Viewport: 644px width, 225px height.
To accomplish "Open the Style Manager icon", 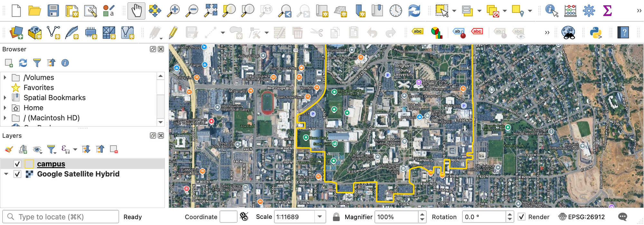I will click(109, 11).
